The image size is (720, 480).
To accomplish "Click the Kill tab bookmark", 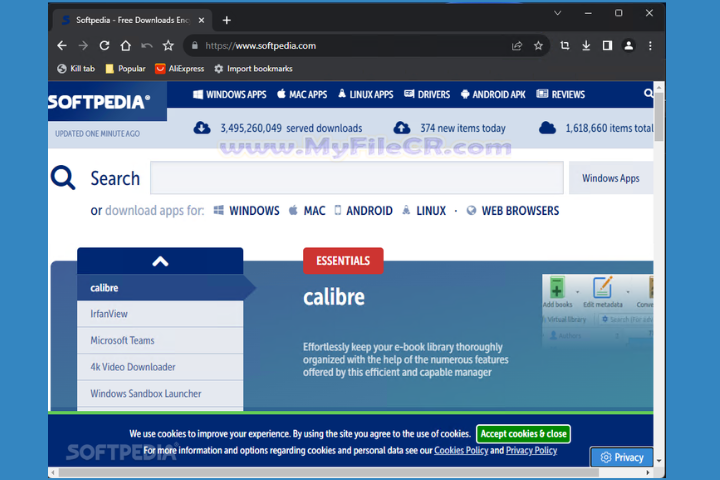I will [x=76, y=68].
